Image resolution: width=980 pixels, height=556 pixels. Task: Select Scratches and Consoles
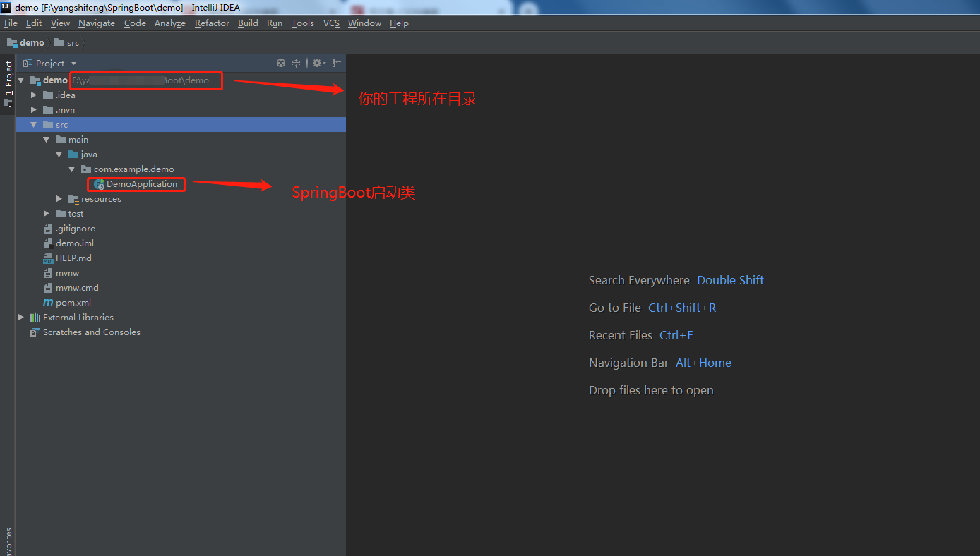click(92, 332)
